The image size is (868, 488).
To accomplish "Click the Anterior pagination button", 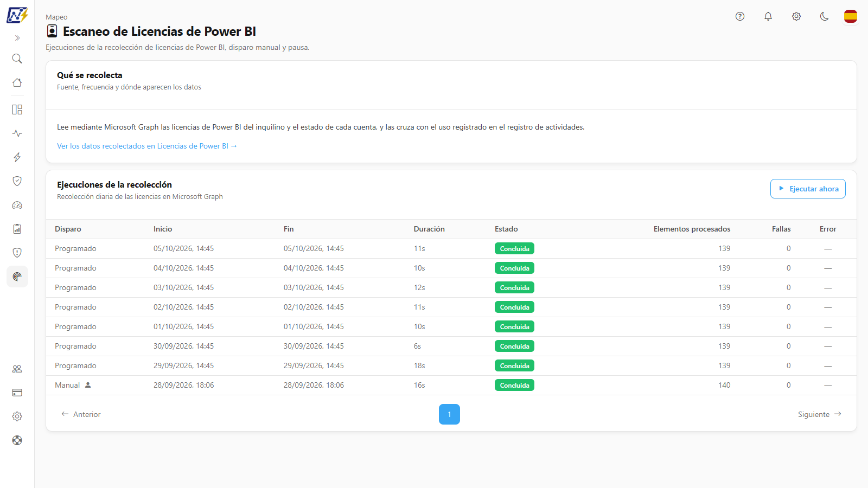I will tap(81, 414).
